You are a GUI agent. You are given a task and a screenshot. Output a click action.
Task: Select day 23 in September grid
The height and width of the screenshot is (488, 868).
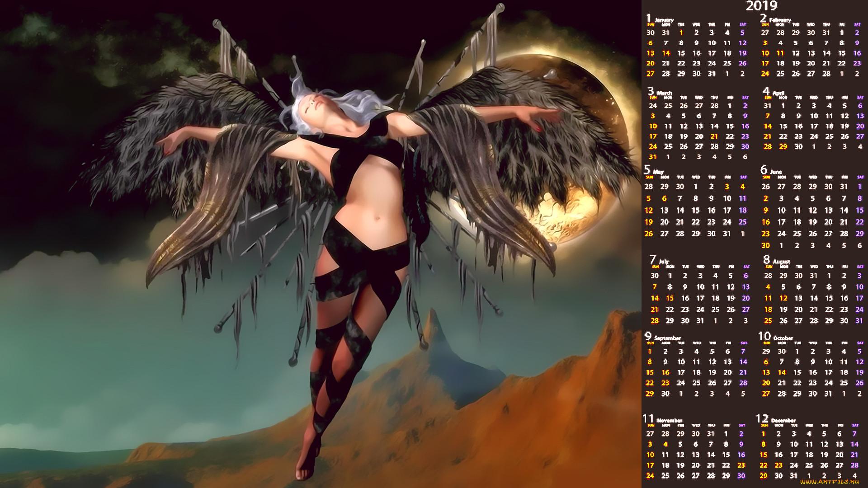(665, 383)
